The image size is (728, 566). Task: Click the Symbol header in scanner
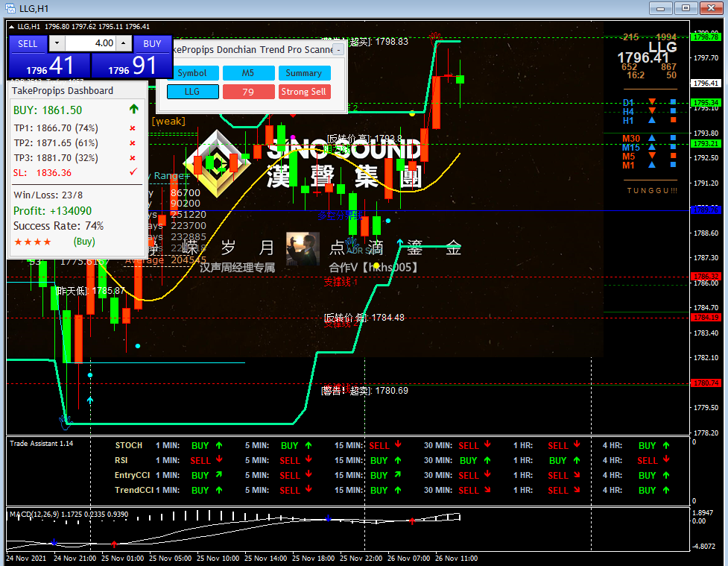(192, 73)
